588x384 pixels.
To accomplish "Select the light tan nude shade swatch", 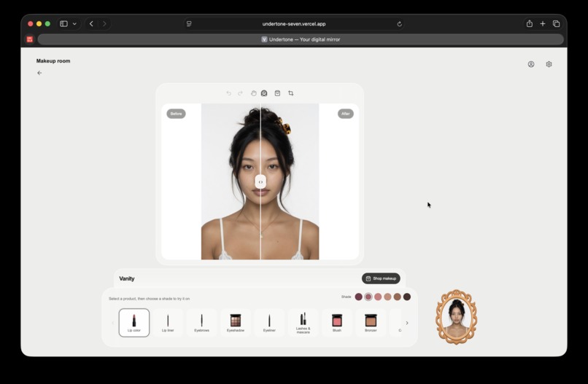I will pyautogui.click(x=388, y=297).
